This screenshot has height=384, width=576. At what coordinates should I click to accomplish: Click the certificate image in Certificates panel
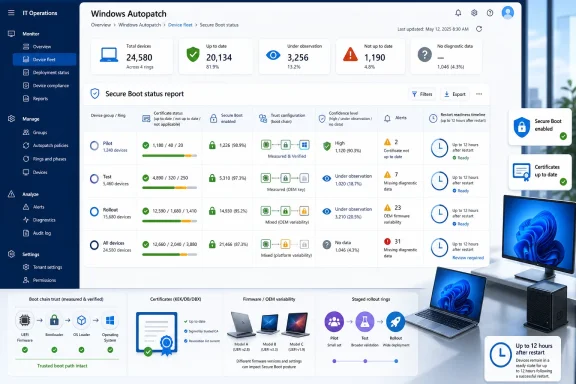157,334
